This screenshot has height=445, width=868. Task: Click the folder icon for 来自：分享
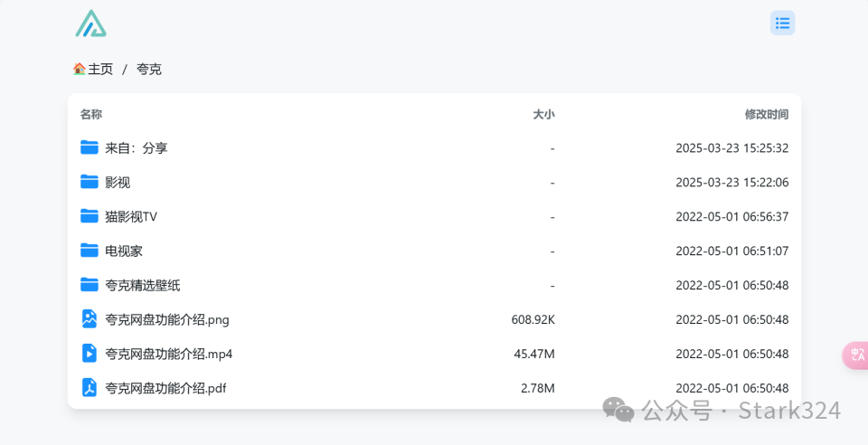(89, 147)
